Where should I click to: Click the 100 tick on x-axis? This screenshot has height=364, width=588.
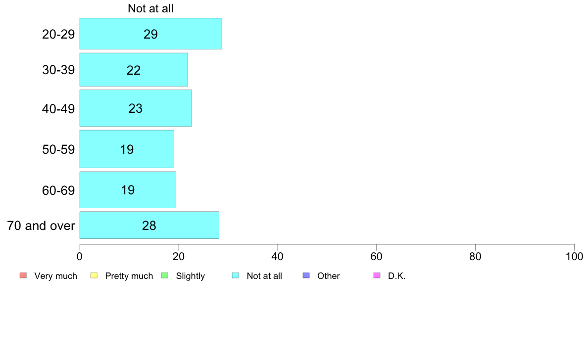574,256
